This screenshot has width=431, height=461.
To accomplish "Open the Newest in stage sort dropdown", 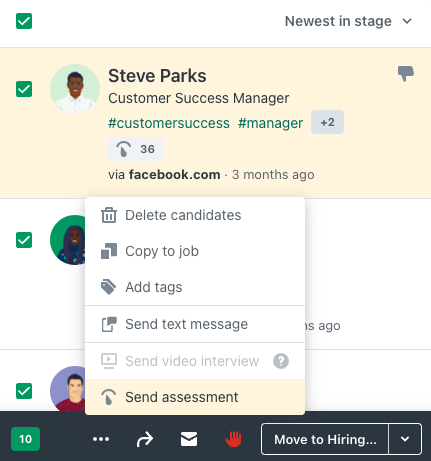I will tap(349, 21).
